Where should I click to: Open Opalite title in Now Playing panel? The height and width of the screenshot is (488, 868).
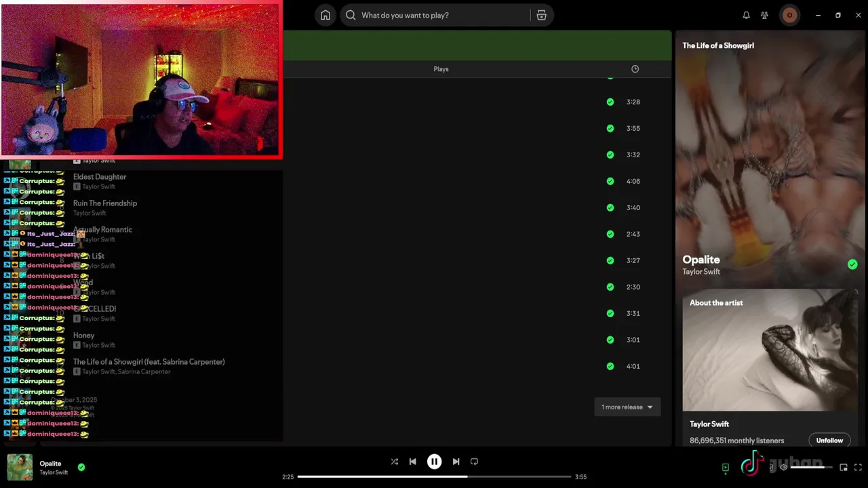pos(701,260)
